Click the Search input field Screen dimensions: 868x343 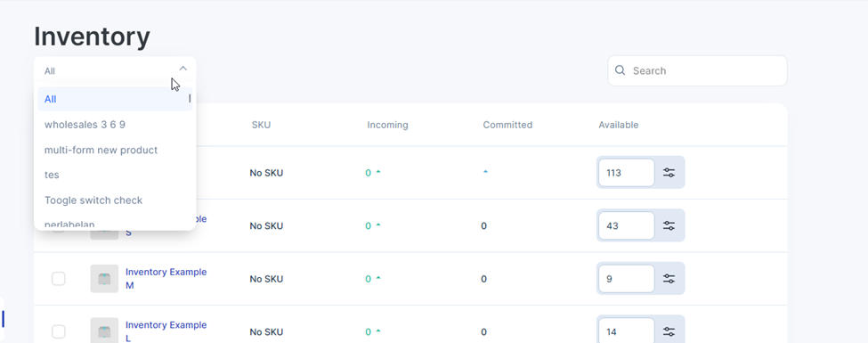[x=697, y=71]
